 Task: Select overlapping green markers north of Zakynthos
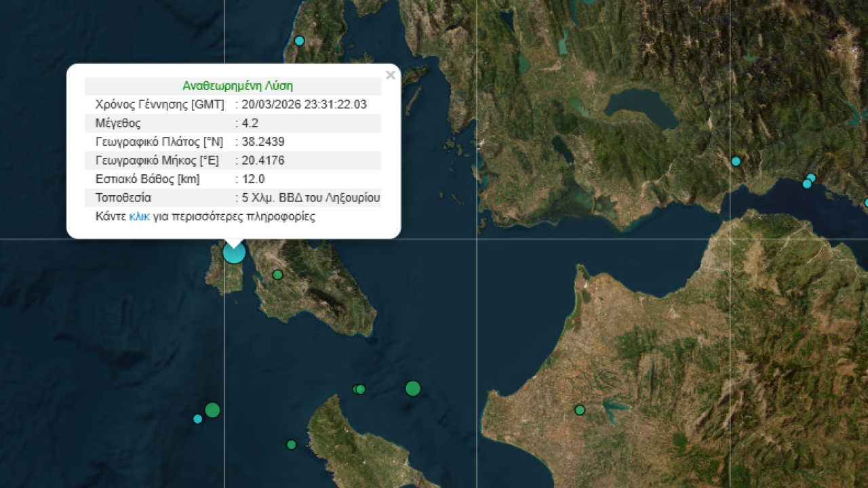click(x=359, y=389)
